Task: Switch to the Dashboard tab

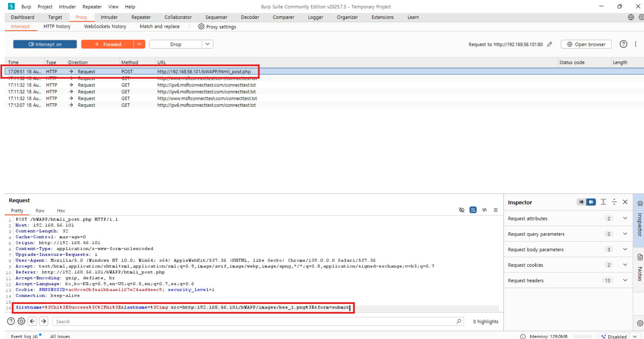Action: 22,17
